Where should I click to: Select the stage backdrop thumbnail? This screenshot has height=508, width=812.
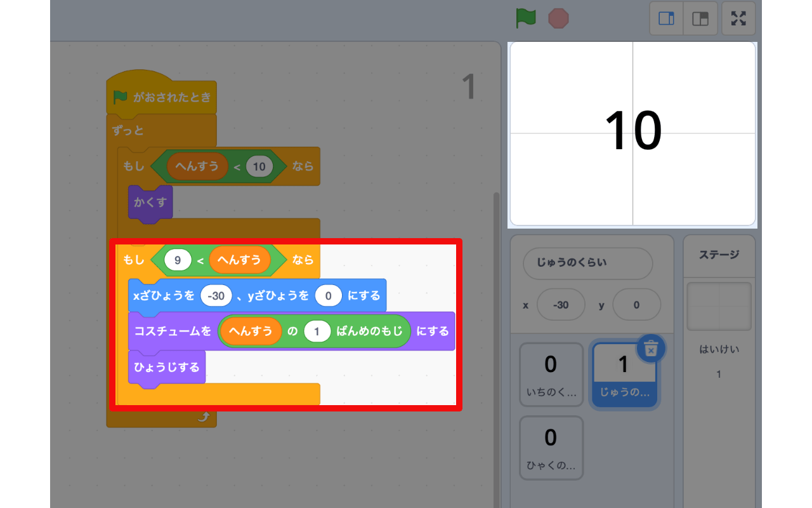coord(719,307)
